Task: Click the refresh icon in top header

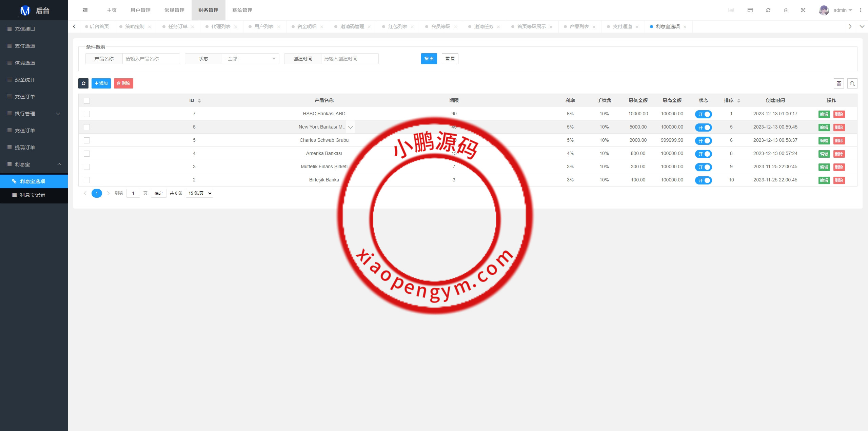Action: pos(768,10)
